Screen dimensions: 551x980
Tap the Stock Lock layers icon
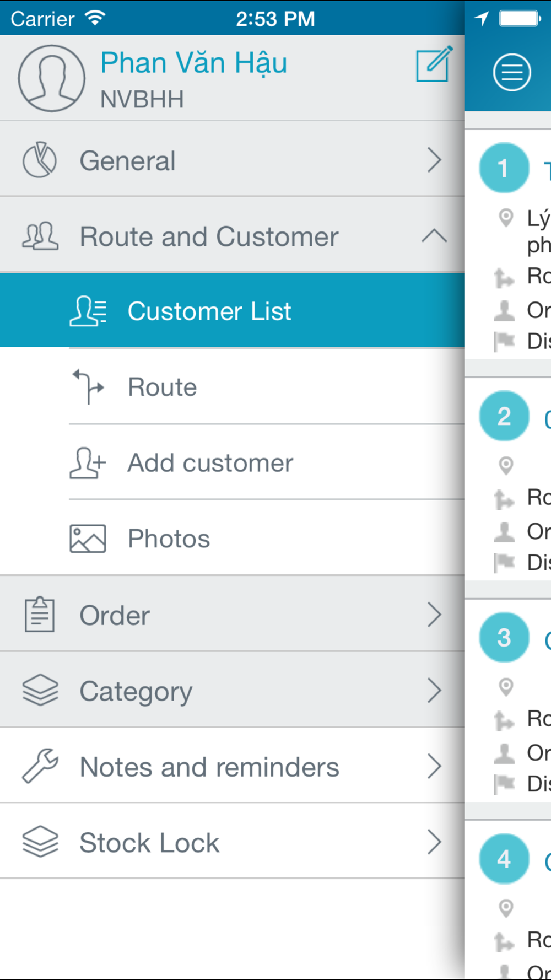[x=40, y=842]
